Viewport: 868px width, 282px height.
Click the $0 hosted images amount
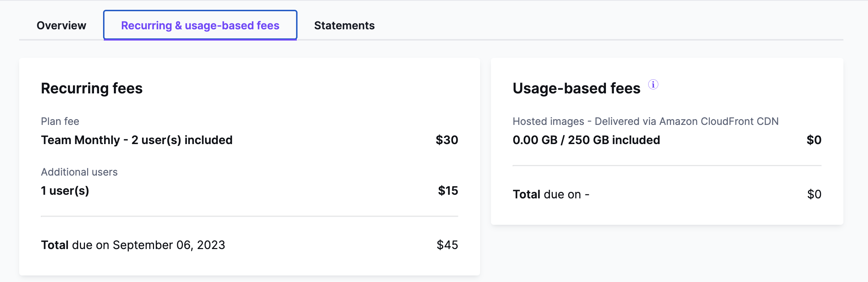(x=814, y=140)
